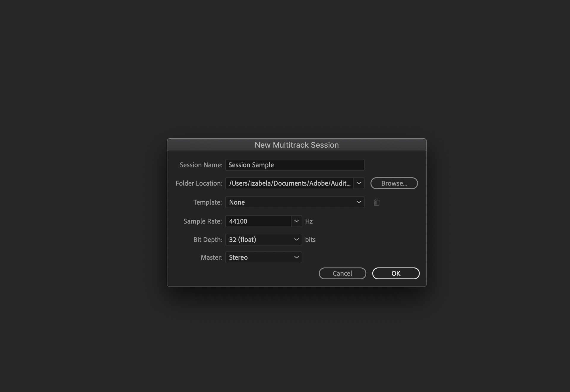570x392 pixels.
Task: Click the New Multitrack Session title bar
Action: click(x=297, y=145)
